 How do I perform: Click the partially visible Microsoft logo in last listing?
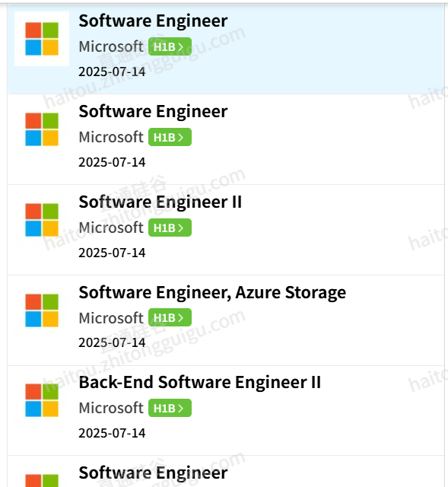(x=42, y=480)
